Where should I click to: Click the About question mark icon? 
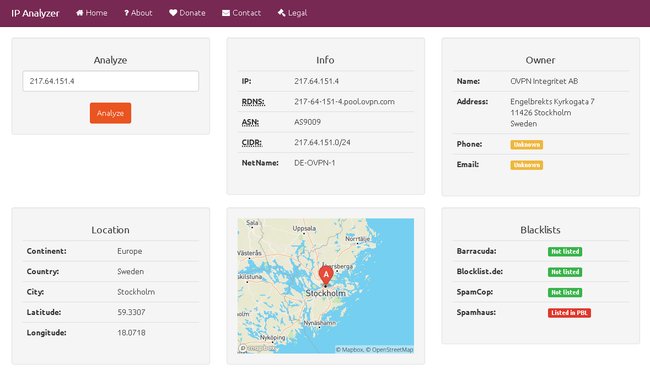click(126, 13)
